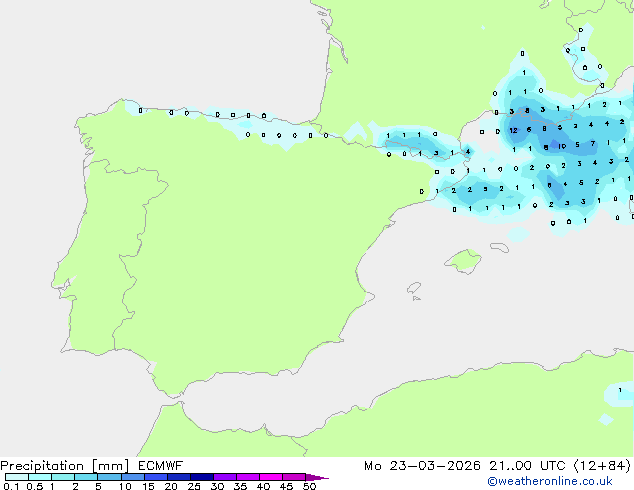This screenshot has height=490, width=634.
Task: Click the legend label '35'
Action: (x=240, y=486)
